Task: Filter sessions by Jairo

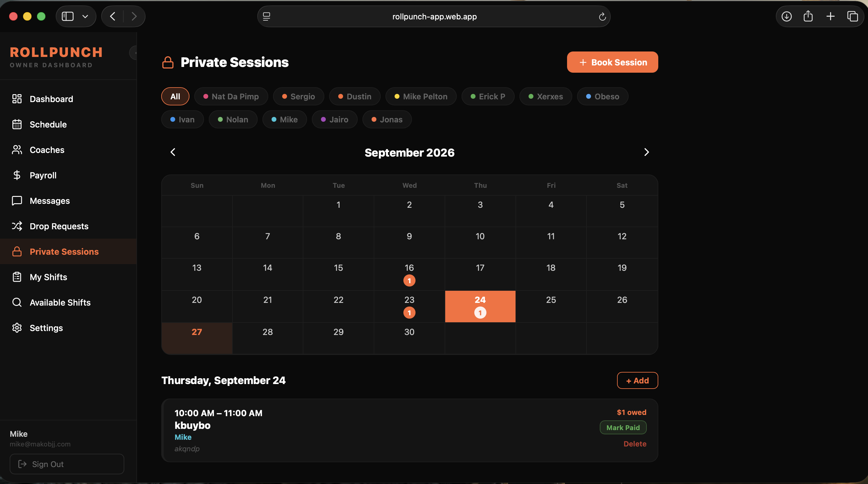Action: pyautogui.click(x=335, y=119)
